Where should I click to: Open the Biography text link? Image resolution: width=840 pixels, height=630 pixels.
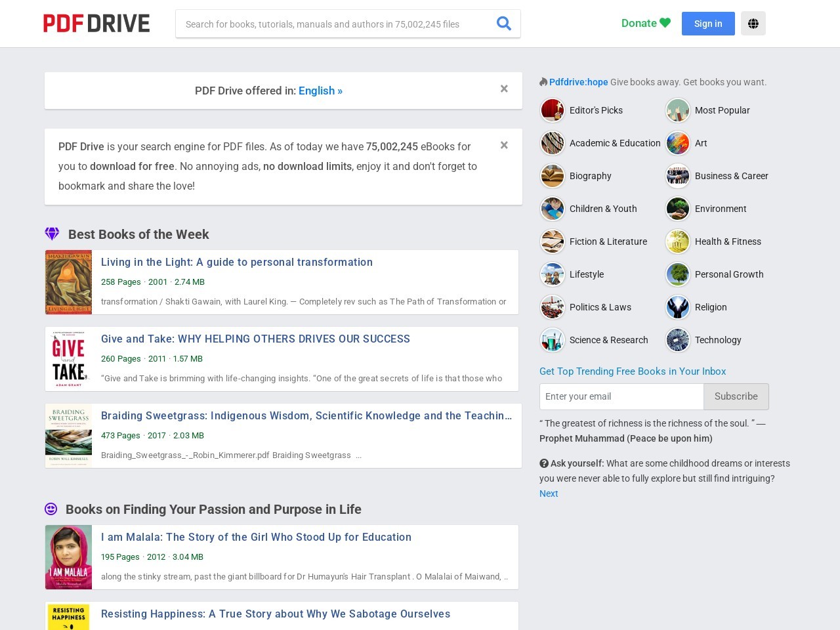point(590,176)
